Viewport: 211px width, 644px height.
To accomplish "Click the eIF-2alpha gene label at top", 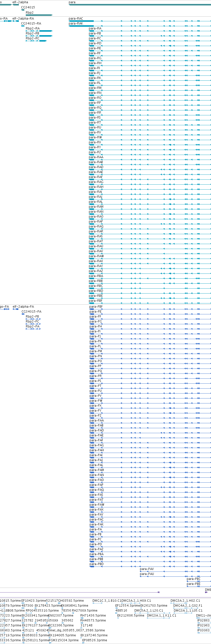I will click(20, 2).
